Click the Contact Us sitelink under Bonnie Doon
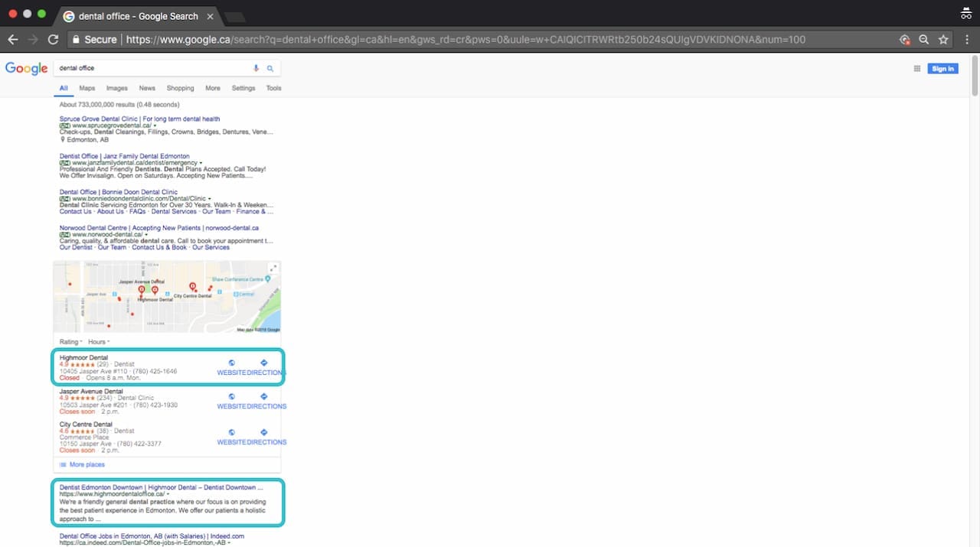 pos(76,211)
